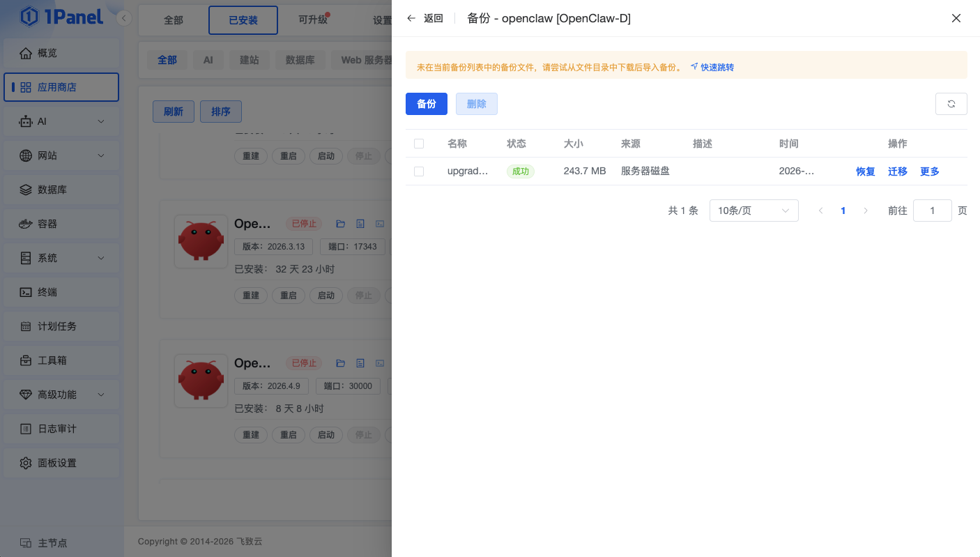Click the blue 备份 backup button

tap(426, 104)
